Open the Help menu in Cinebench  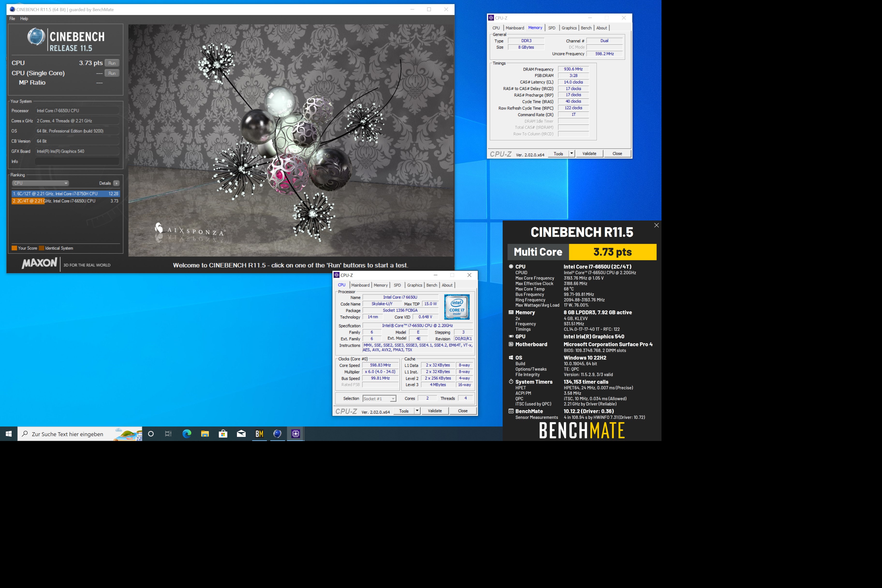pyautogui.click(x=24, y=18)
